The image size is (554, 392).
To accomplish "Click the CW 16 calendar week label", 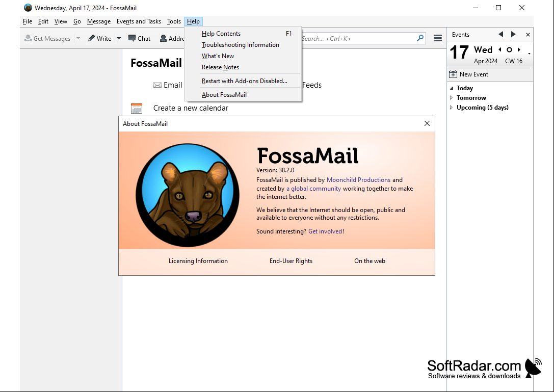I will click(514, 61).
